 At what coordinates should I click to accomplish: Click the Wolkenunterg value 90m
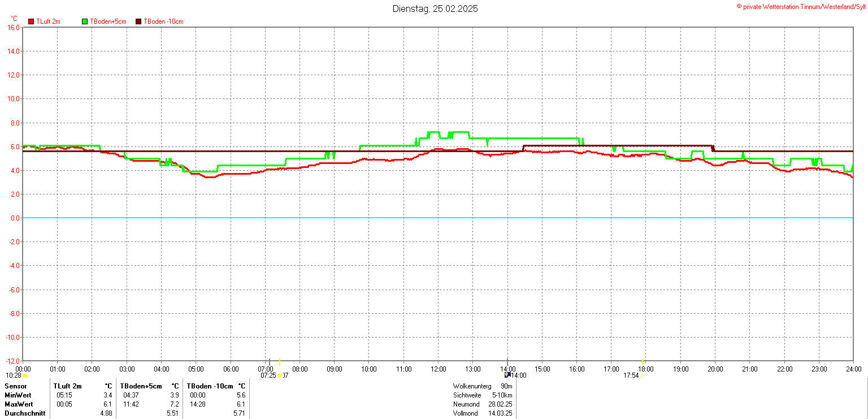[506, 386]
